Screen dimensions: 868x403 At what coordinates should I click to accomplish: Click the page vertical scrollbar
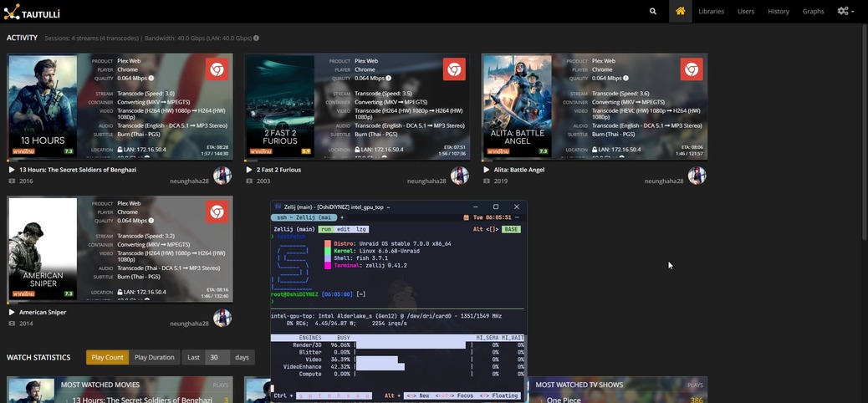pos(865,133)
